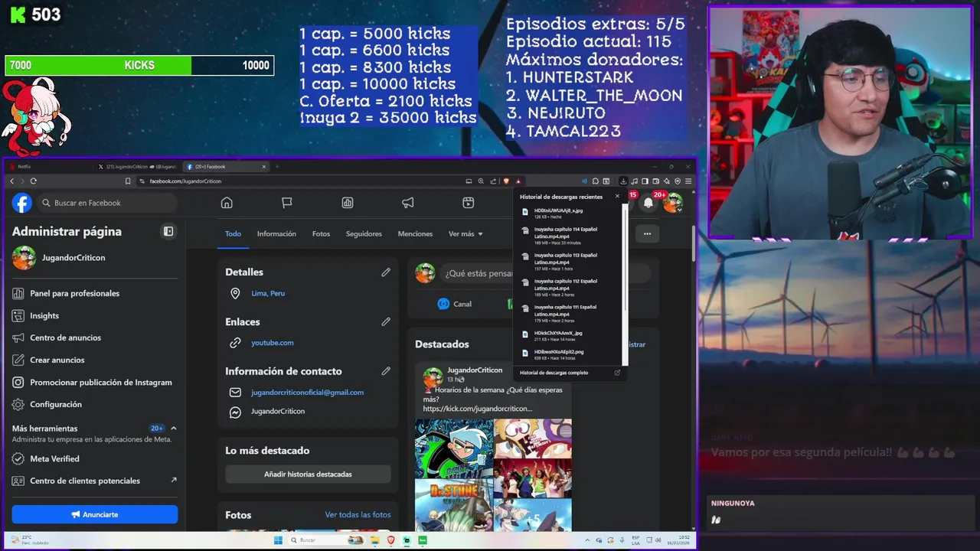This screenshot has width=980, height=551.
Task: Bookmark the page via address bar icon
Action: pos(128,181)
